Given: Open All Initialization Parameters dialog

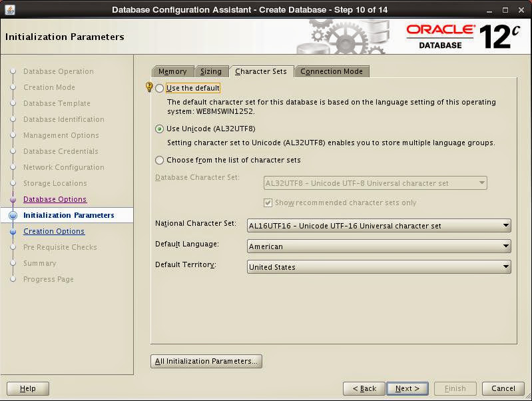Looking at the screenshot, I should [206, 361].
